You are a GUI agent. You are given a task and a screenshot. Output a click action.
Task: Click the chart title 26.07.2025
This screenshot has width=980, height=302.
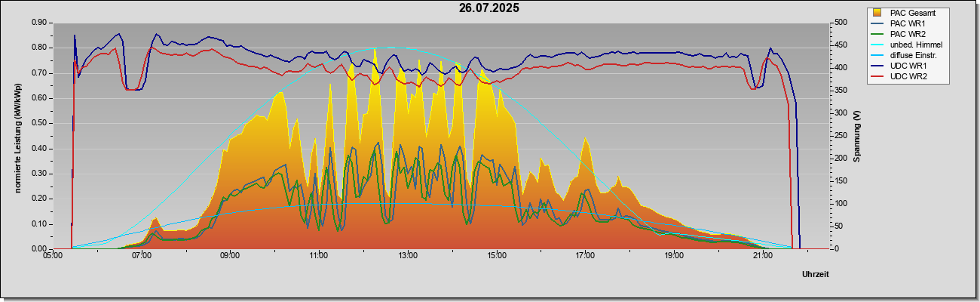488,9
